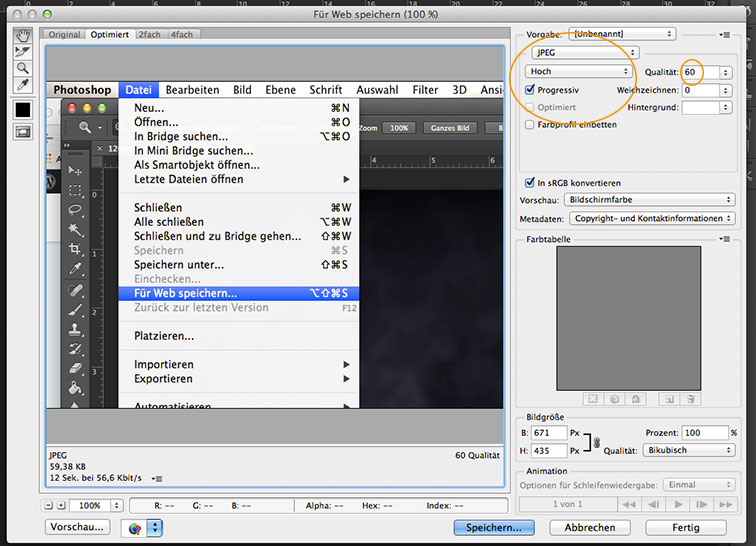
Task: Click the play animation button
Action: pos(677,504)
